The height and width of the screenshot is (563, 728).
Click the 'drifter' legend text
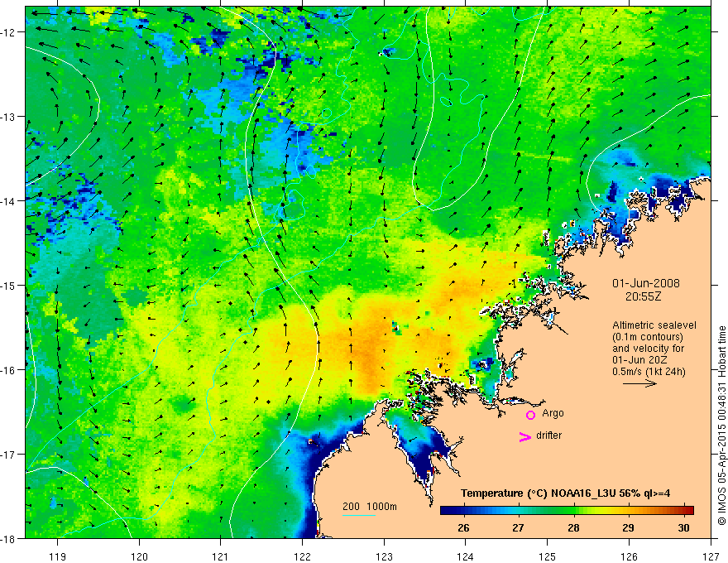click(x=548, y=435)
